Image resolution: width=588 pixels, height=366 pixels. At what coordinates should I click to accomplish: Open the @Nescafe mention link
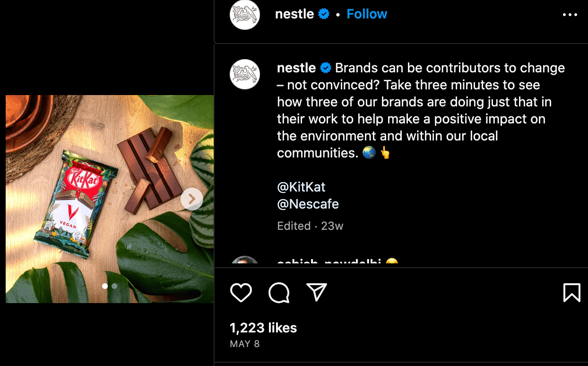point(308,204)
